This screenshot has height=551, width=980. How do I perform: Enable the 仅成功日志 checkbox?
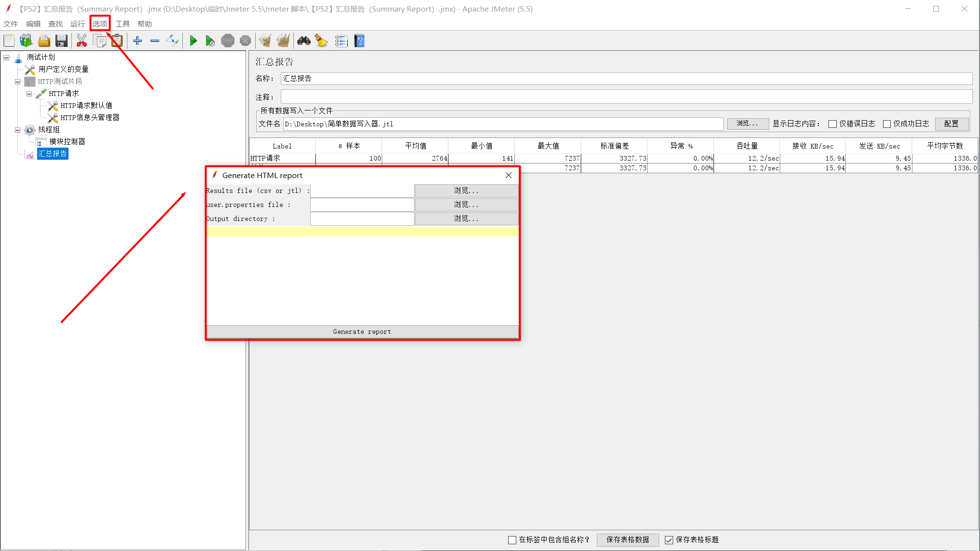(x=886, y=124)
